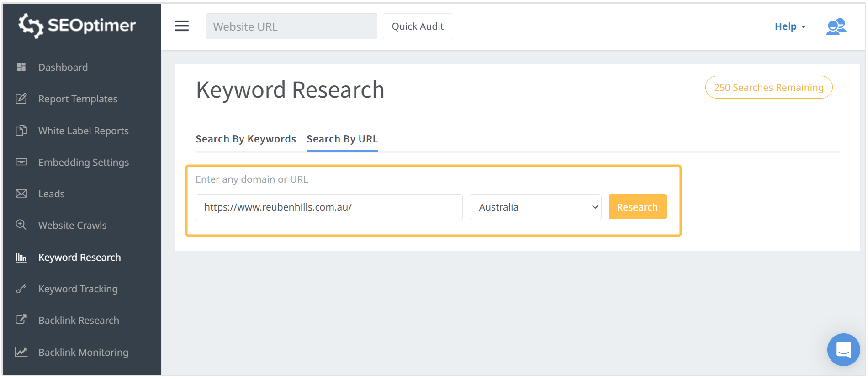Focus the Website URL field in header
Viewport: 868px width, 379px height.
(x=291, y=26)
